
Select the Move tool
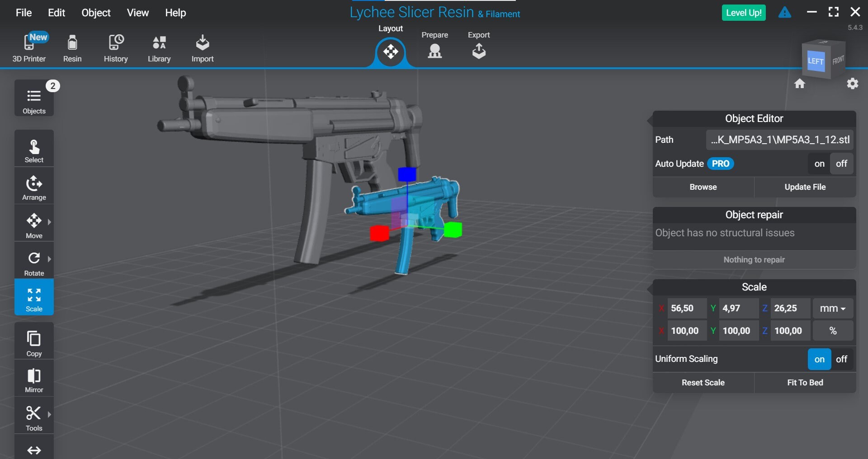point(34,223)
